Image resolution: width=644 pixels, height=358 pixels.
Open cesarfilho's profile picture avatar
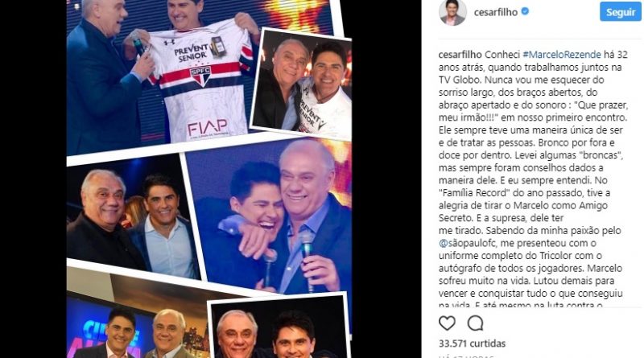452,12
